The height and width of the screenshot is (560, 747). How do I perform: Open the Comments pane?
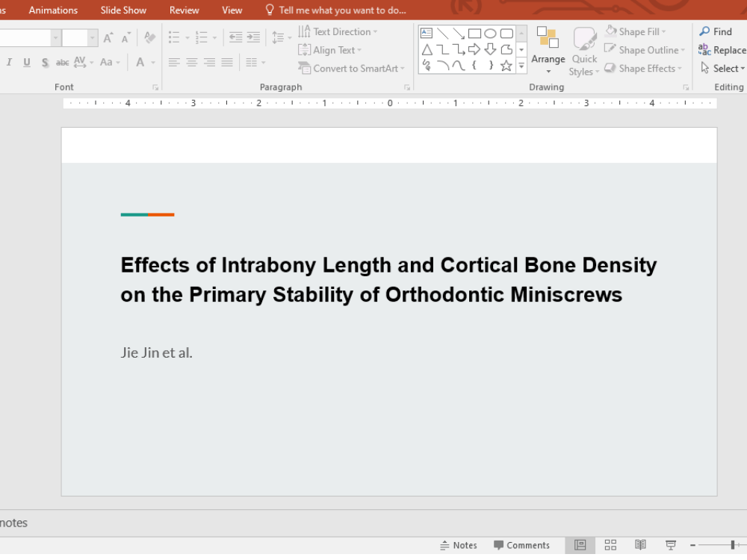pos(522,545)
